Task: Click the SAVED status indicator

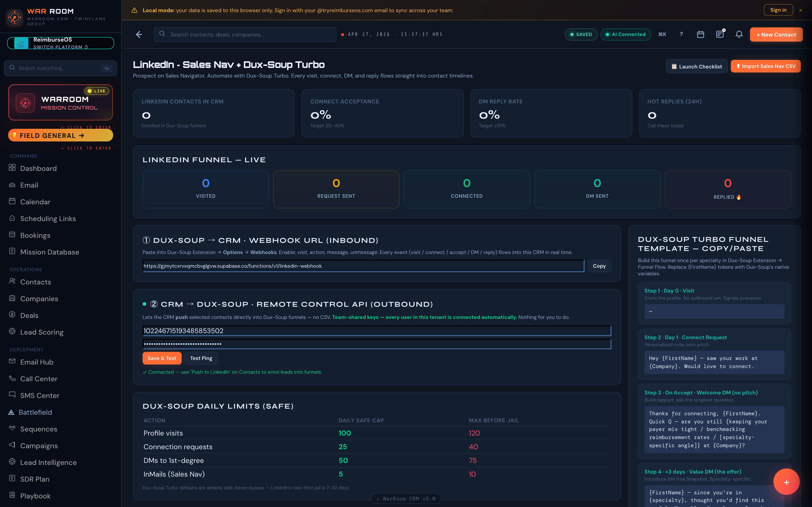Action: coord(582,34)
